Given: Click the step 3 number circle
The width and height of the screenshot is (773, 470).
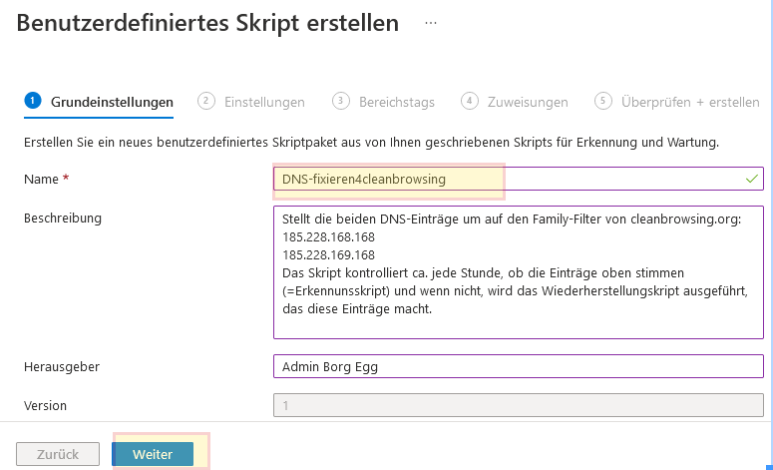Looking at the screenshot, I should click(x=340, y=101).
